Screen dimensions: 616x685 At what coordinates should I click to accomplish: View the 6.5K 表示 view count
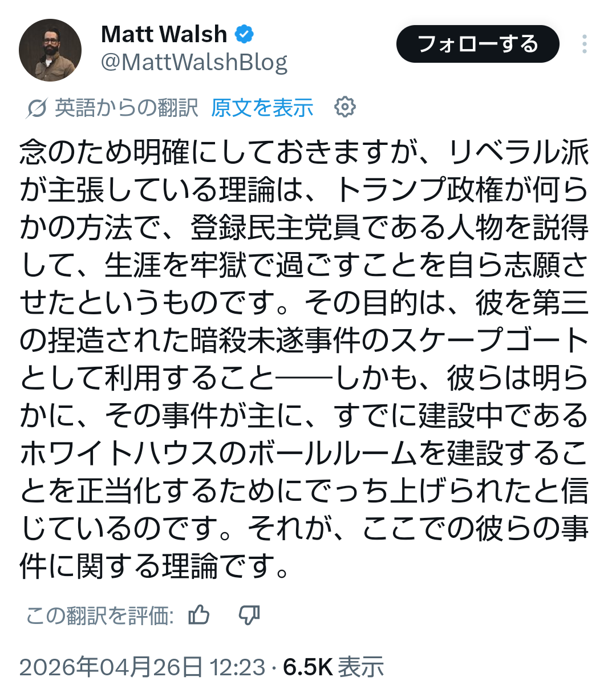(x=334, y=667)
